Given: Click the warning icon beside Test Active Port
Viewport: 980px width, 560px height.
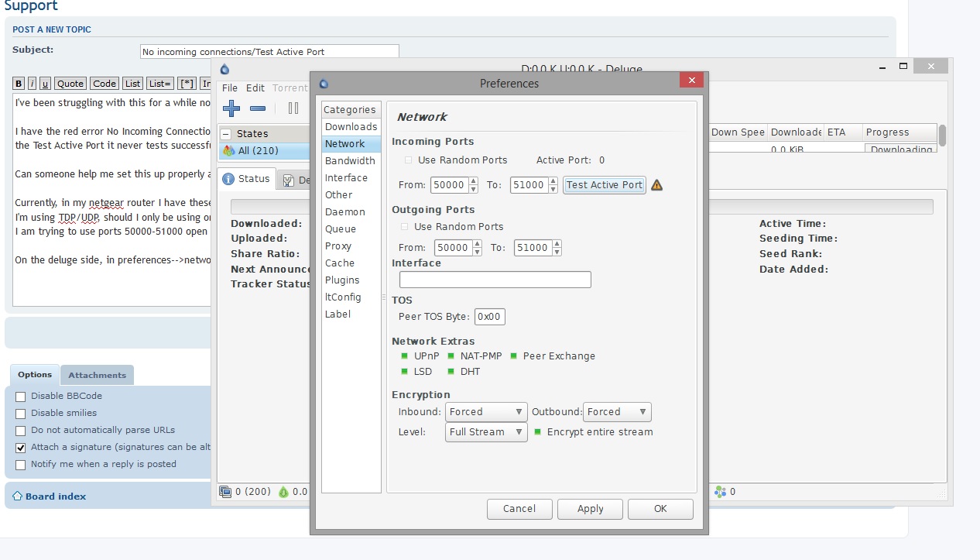Looking at the screenshot, I should coord(656,185).
